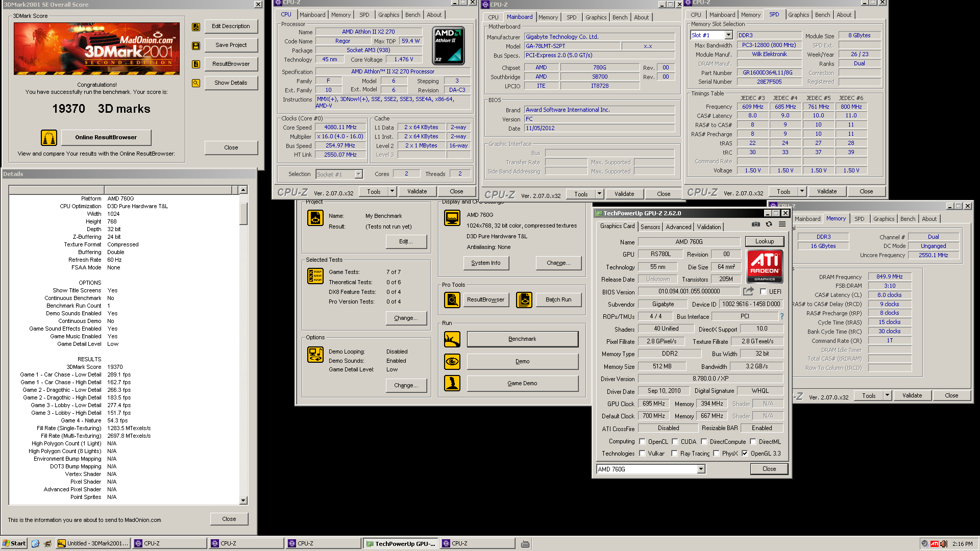Click the ATI tray icon in system tray
This screenshot has height=551, width=980.
pyautogui.click(x=935, y=544)
